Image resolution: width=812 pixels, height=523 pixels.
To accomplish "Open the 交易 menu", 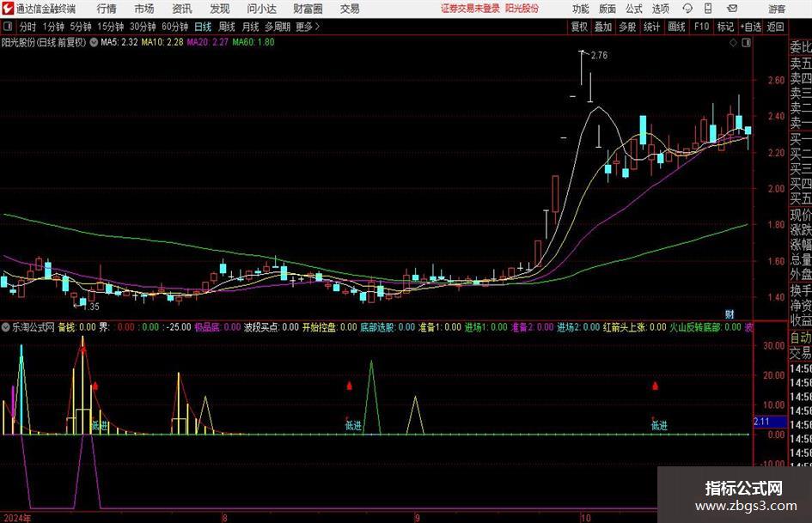I will (350, 9).
